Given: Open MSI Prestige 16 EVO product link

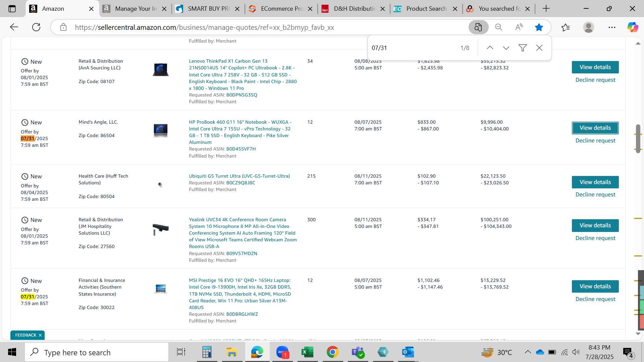Looking at the screenshot, I should tap(240, 294).
